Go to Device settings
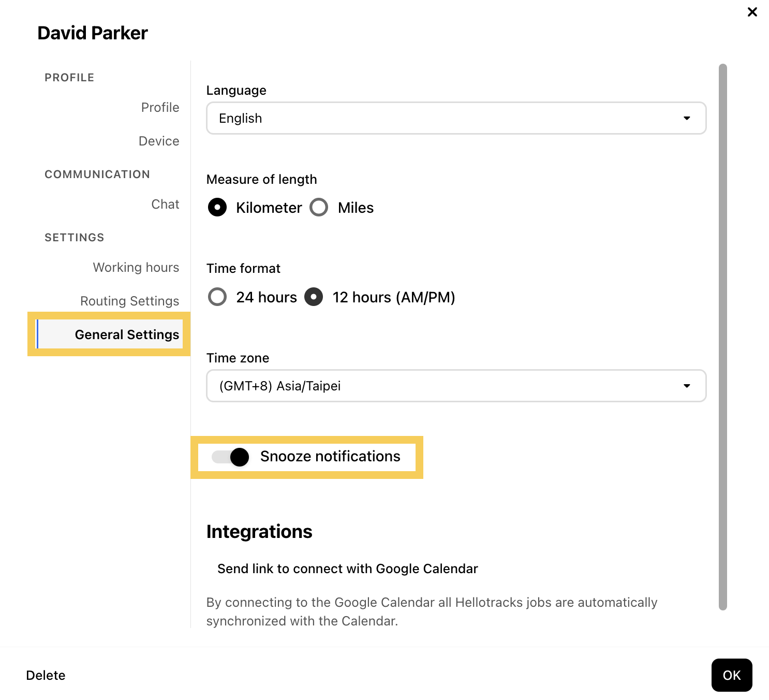The image size is (769, 700). [159, 141]
